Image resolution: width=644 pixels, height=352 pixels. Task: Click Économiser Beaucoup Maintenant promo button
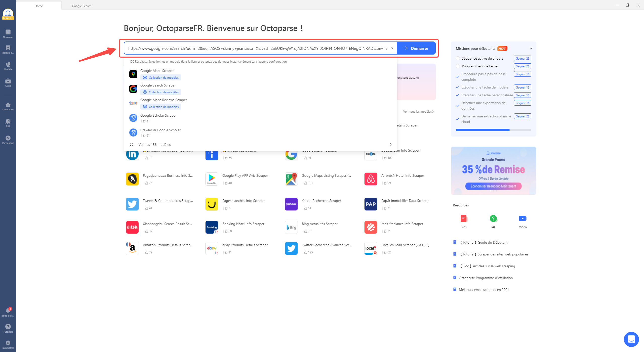click(493, 186)
